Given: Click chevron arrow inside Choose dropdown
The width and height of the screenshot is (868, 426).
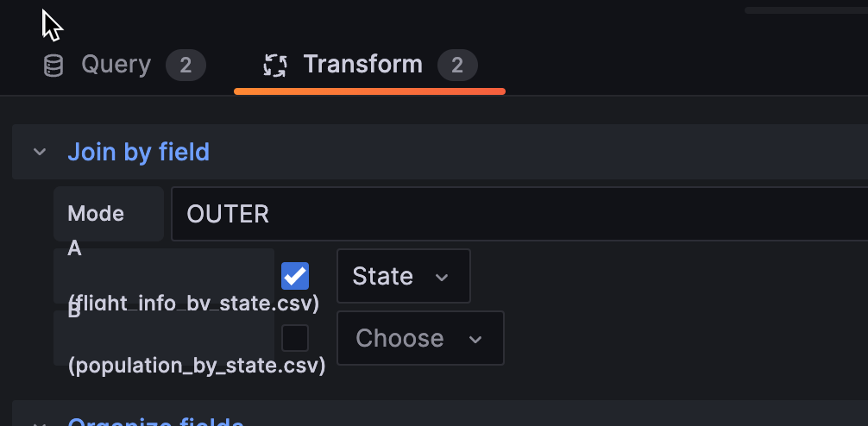Looking at the screenshot, I should 475,339.
